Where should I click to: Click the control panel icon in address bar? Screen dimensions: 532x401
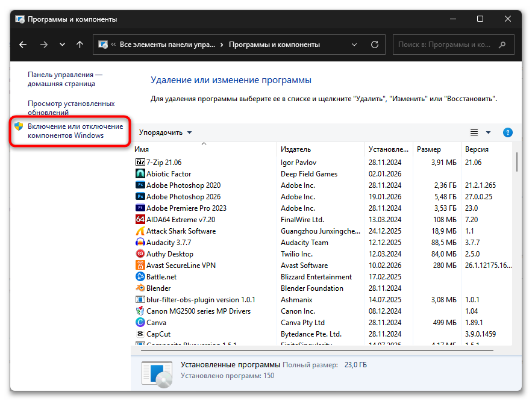click(103, 45)
